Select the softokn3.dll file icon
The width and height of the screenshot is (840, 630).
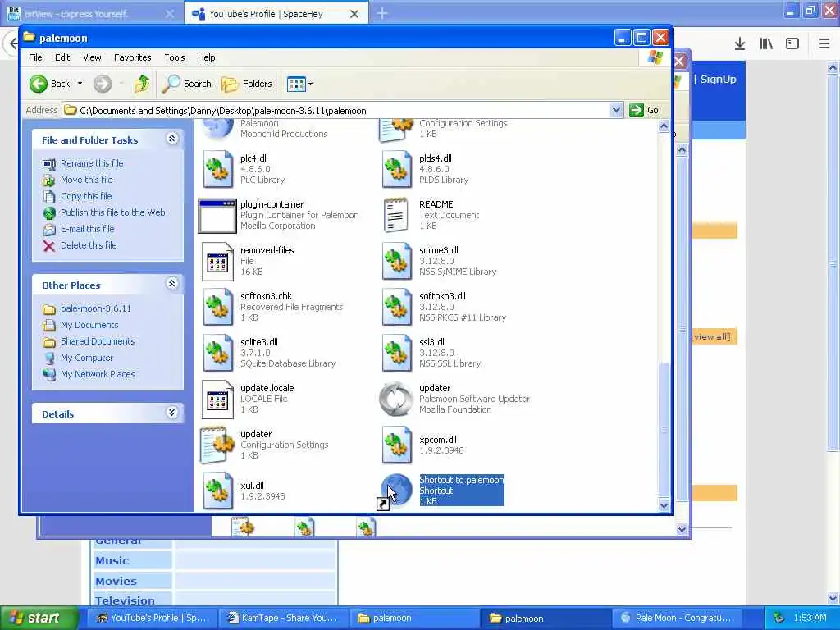coord(396,307)
